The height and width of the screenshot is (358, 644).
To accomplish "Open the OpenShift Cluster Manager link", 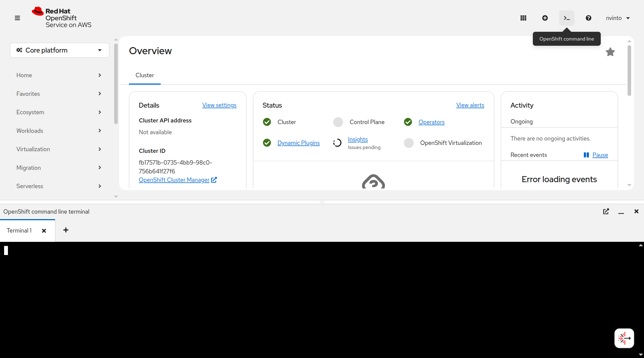I will (x=178, y=180).
